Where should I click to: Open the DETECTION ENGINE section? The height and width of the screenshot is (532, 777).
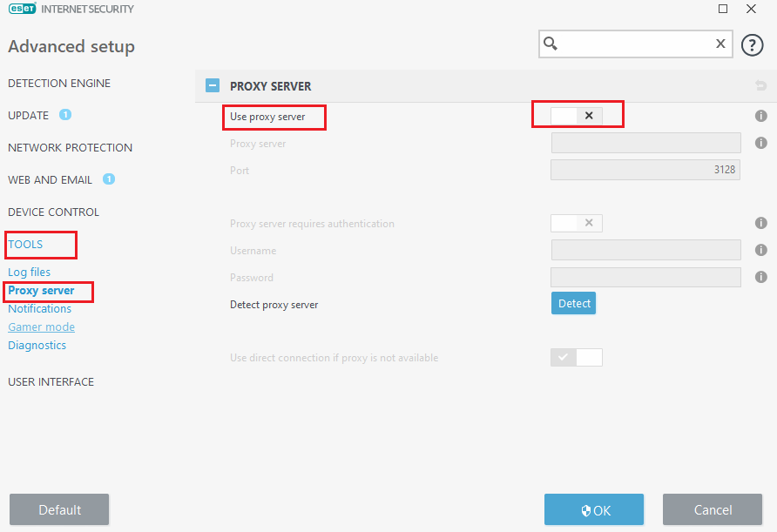pos(59,84)
